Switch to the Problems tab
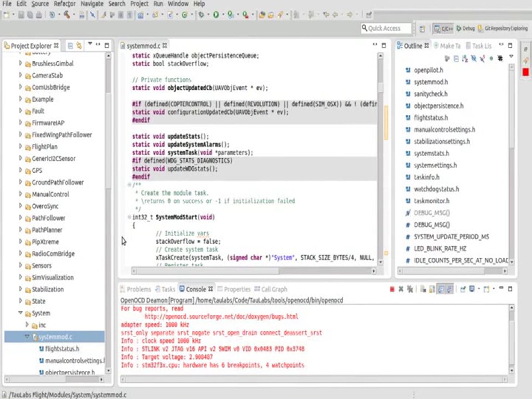Image resolution: width=532 pixels, height=399 pixels. (x=136, y=289)
